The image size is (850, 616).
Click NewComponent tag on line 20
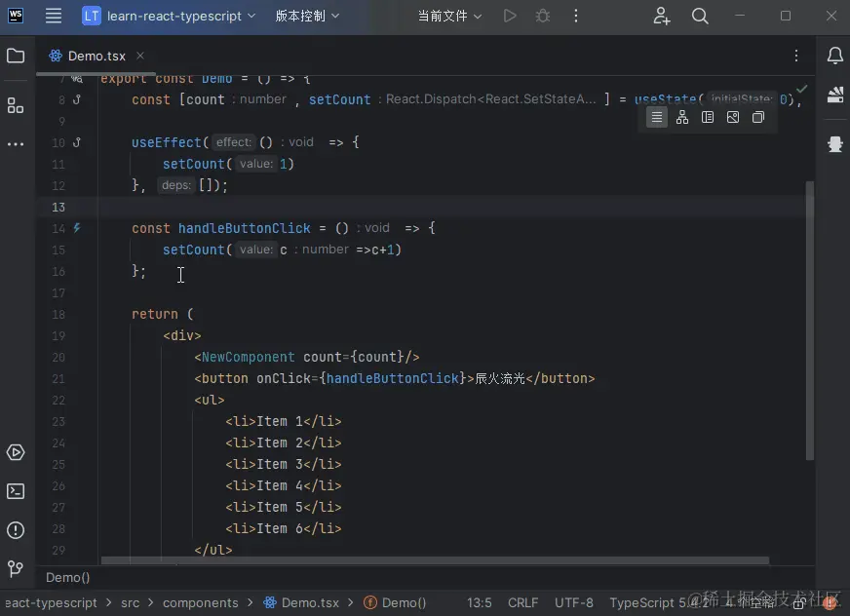(x=249, y=357)
